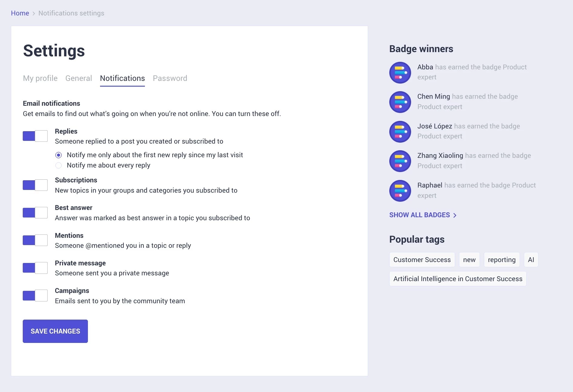Open the reporting popular tag
573x392 pixels.
coord(502,260)
